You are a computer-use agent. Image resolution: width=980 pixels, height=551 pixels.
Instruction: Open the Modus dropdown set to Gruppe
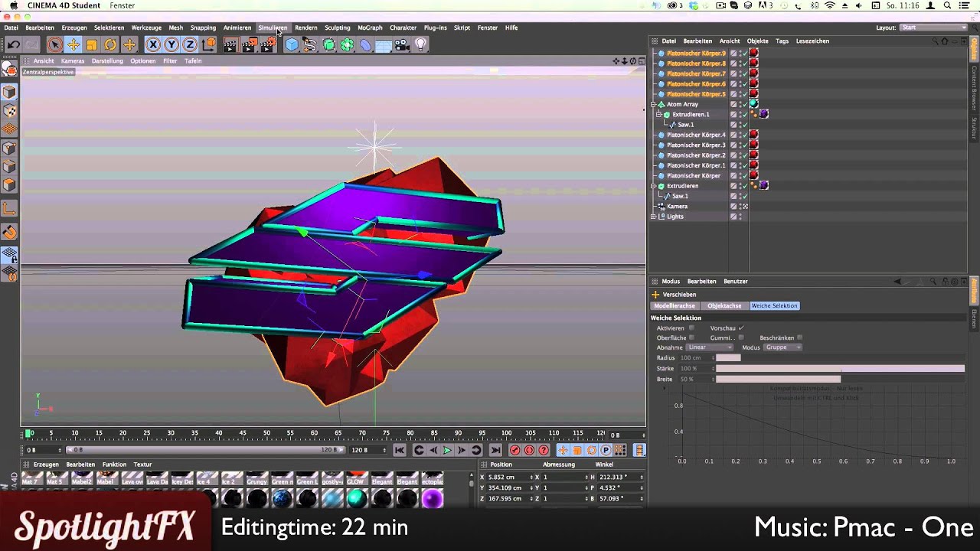(782, 347)
